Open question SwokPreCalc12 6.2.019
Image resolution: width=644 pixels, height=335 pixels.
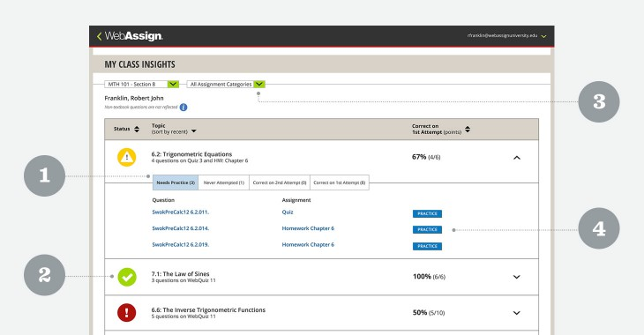click(181, 245)
